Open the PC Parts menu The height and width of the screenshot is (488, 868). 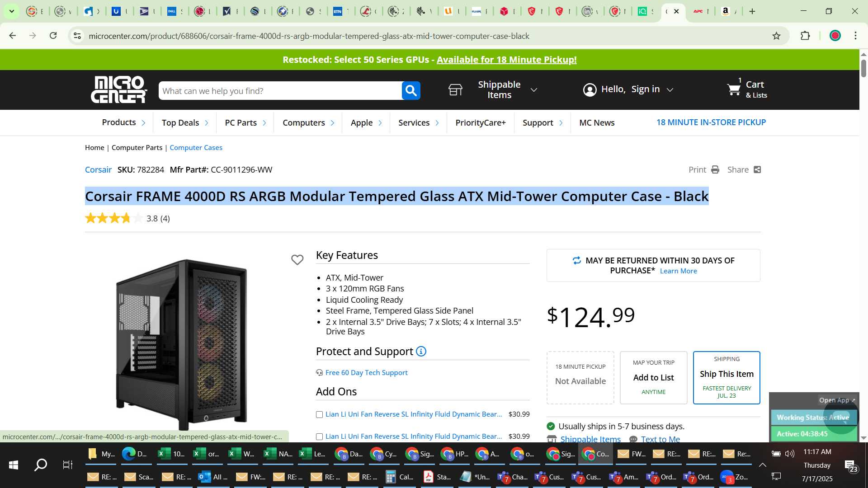pos(241,122)
